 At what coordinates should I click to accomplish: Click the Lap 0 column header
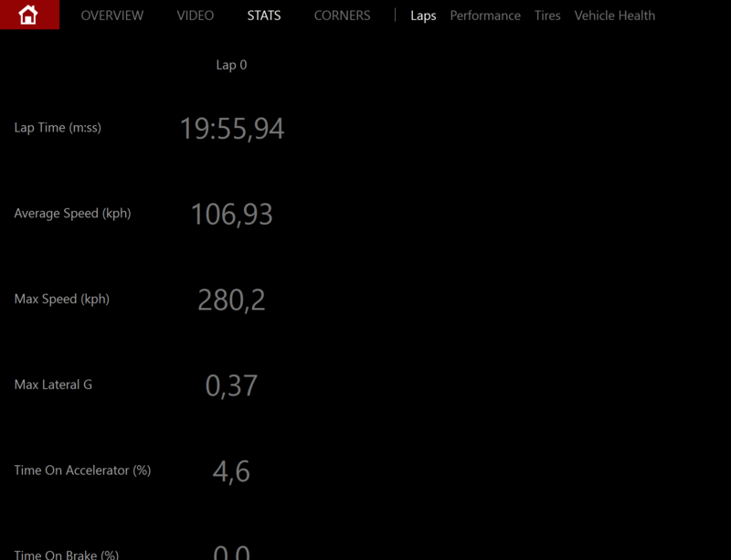tap(231, 65)
